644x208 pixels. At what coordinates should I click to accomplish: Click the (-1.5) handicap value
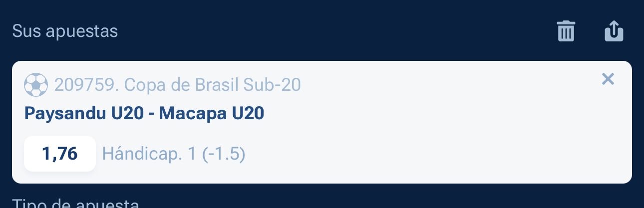[224, 154]
